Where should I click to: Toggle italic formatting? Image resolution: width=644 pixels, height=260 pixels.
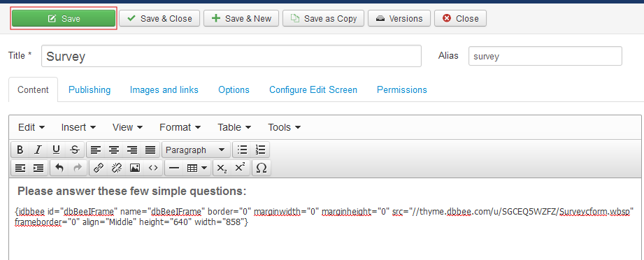38,150
